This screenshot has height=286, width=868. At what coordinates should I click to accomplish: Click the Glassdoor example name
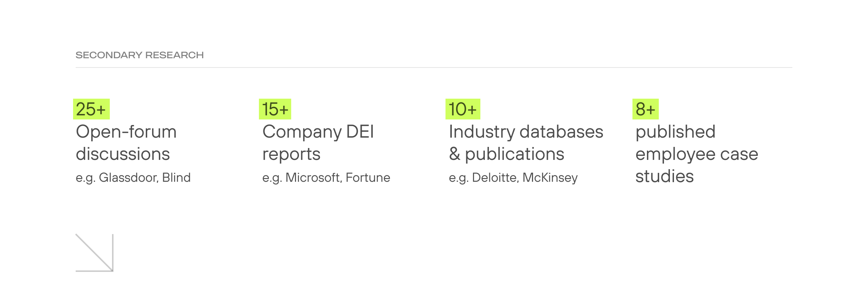click(129, 178)
